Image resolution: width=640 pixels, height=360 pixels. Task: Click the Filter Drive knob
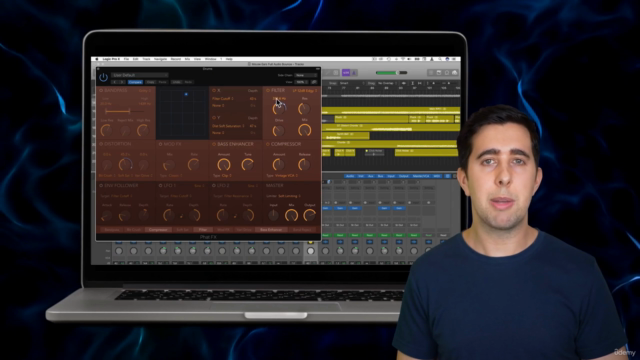coord(279,130)
